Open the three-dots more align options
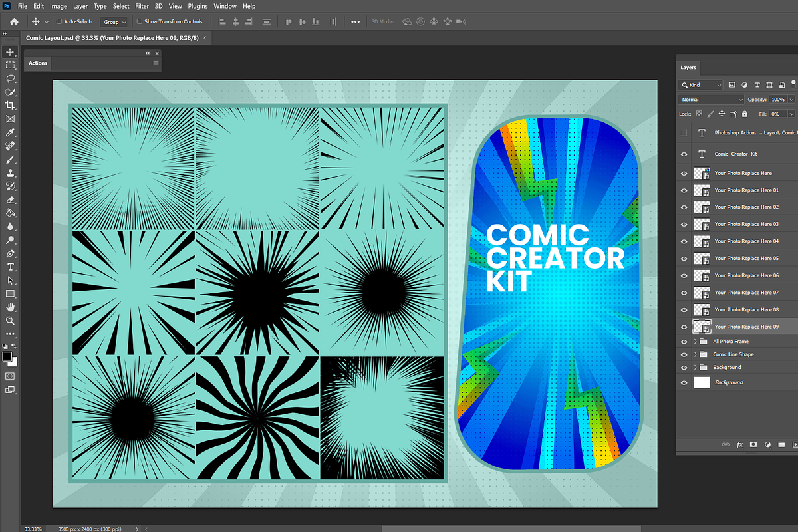 click(x=355, y=21)
